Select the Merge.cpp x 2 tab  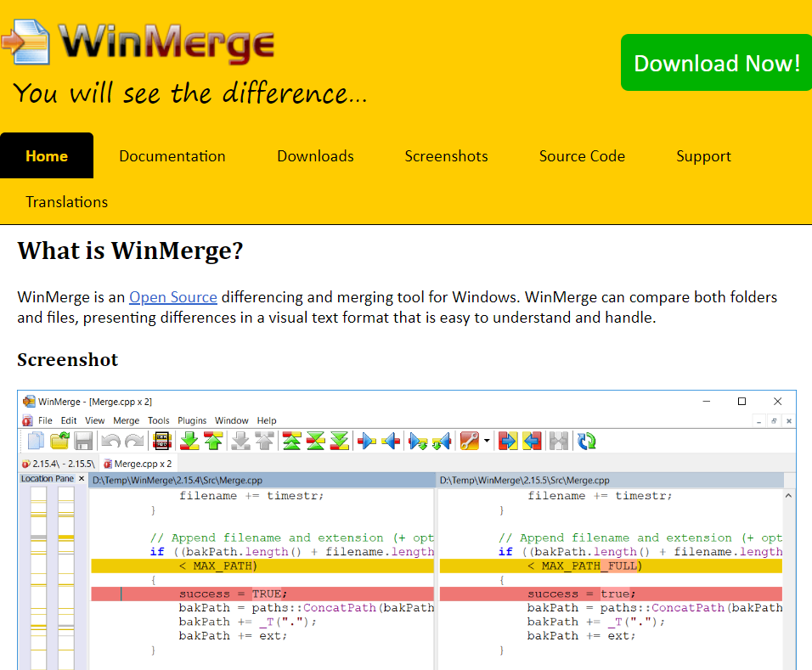138,464
